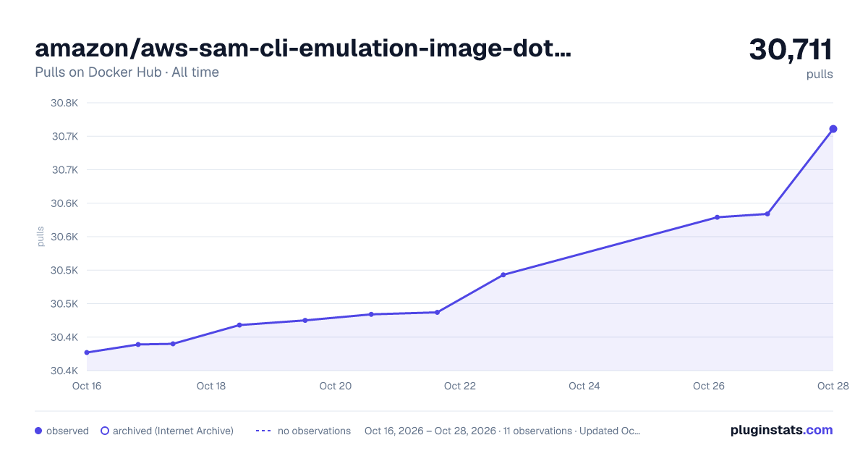Click the 'Oct 24' x-axis label
This screenshot has width=868, height=456.
[x=584, y=386]
